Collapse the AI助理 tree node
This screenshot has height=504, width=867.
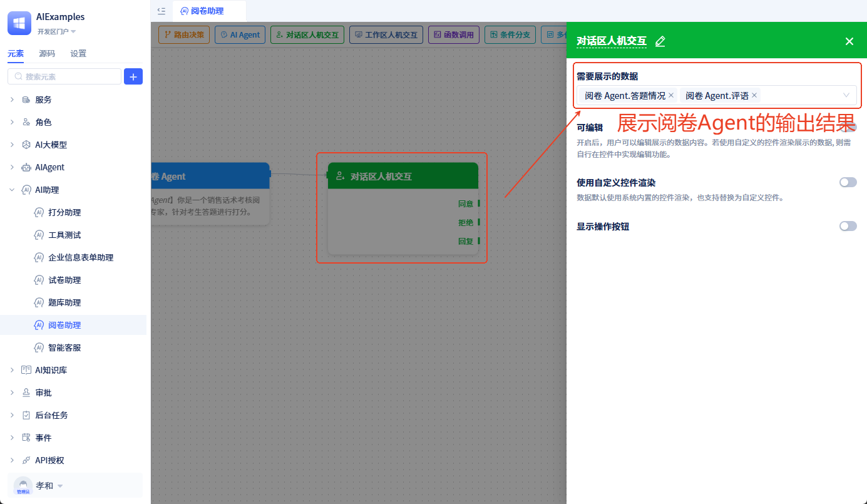click(12, 190)
